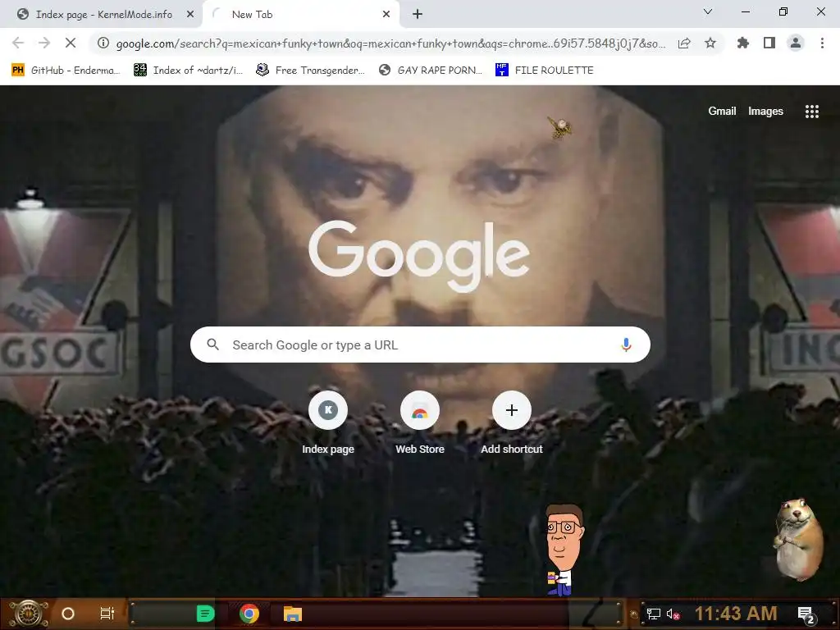View site information icon in address bar
Screen dimensions: 840x630
coord(103,43)
